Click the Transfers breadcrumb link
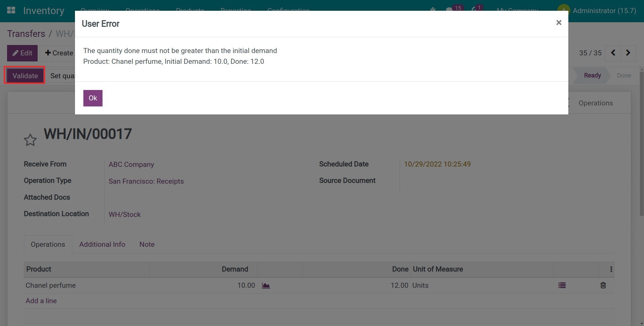Image resolution: width=644 pixels, height=326 pixels. pos(26,34)
